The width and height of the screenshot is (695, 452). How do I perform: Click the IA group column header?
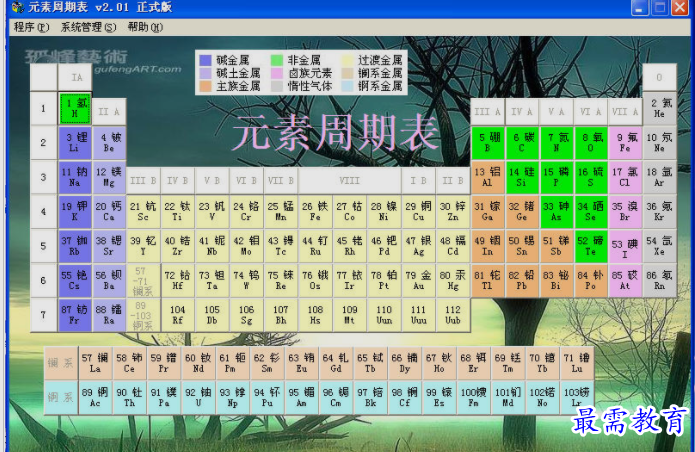pos(74,78)
